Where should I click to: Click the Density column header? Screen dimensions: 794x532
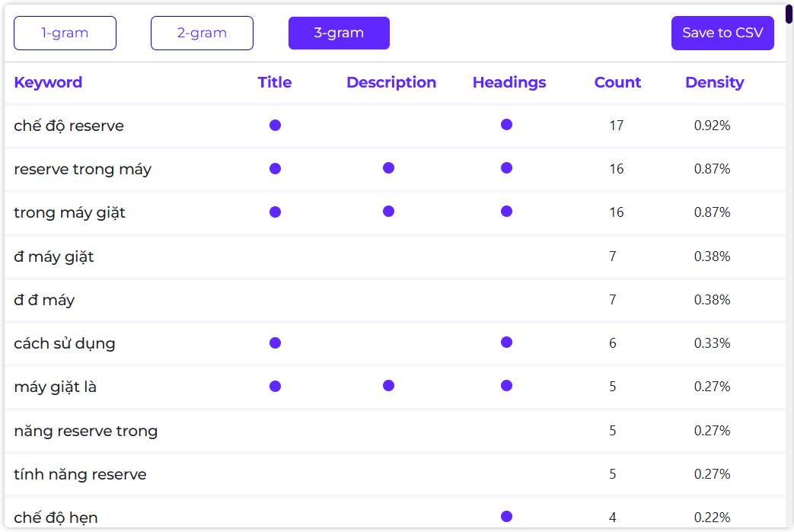click(715, 82)
